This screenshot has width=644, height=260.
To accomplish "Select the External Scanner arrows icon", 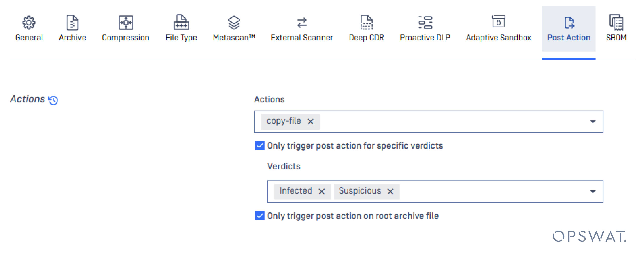I will [302, 22].
